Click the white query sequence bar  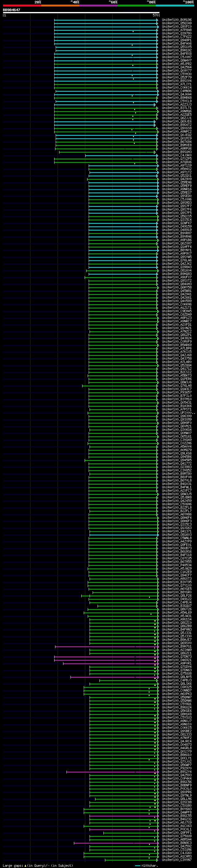[x=81, y=13]
